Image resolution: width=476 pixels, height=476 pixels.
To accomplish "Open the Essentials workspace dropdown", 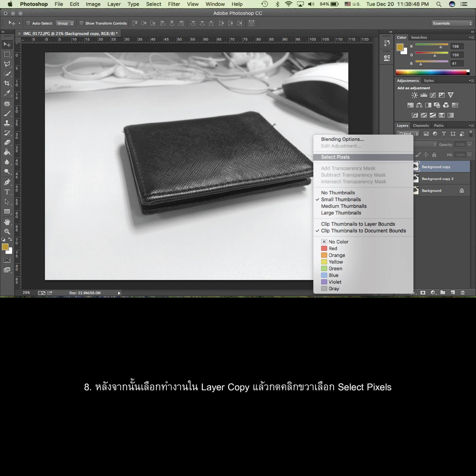I will pyautogui.click(x=452, y=23).
